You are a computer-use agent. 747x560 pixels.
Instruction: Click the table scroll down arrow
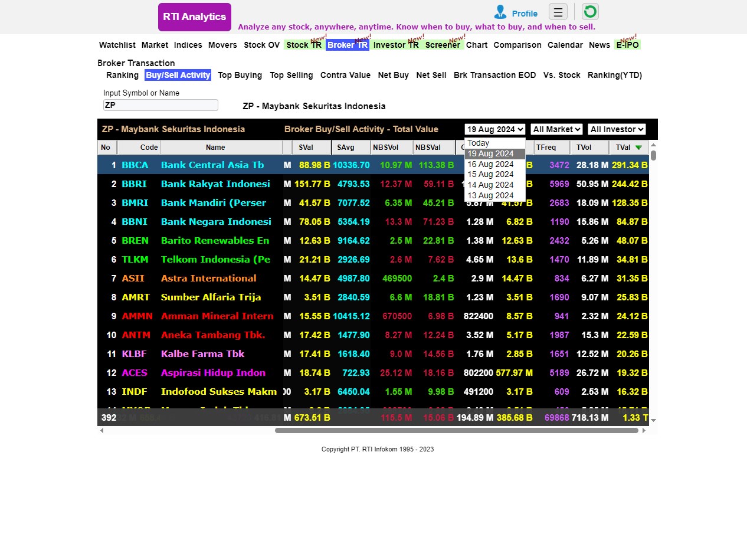[x=653, y=420]
